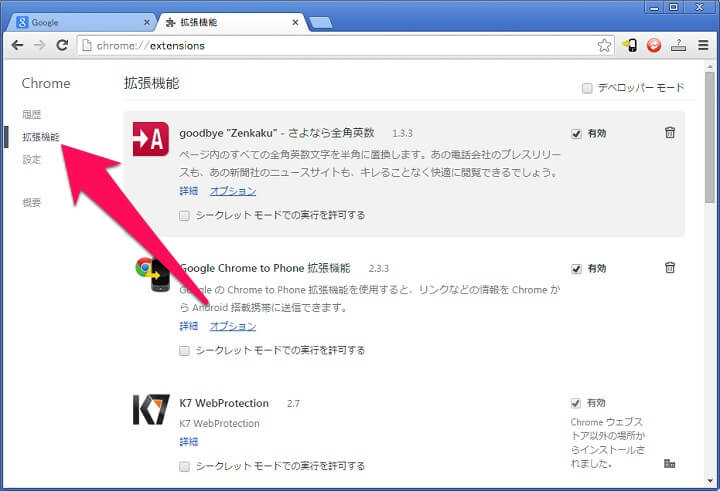Click the browser forward arrow
Viewport: 720px width, 491px height.
[x=40, y=45]
